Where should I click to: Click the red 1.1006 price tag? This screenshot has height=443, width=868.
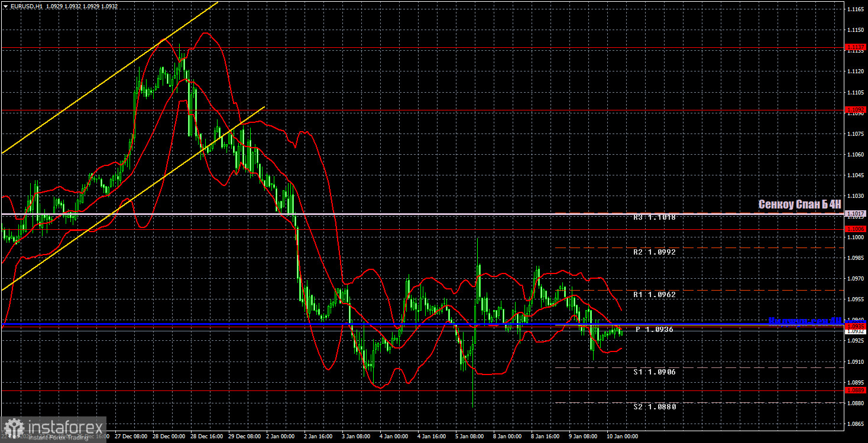(856, 229)
